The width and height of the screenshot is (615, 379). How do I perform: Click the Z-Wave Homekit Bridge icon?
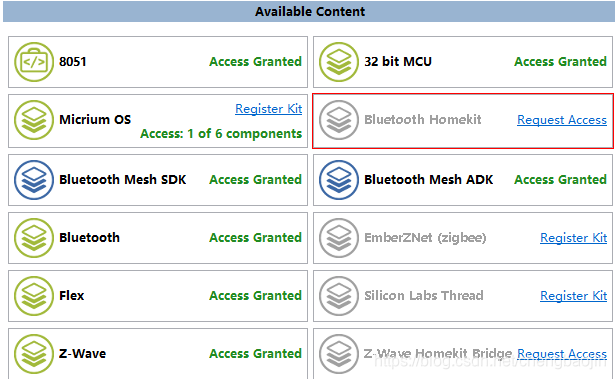tap(339, 354)
